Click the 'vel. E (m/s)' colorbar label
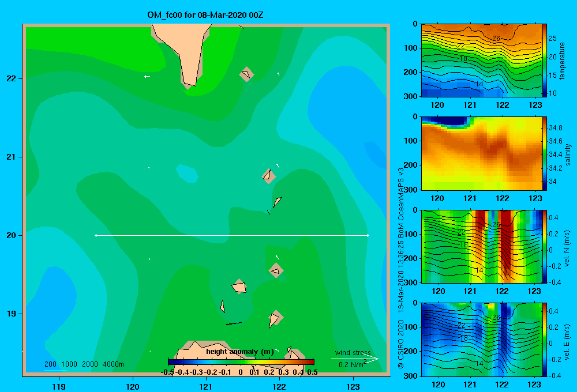This screenshot has height=392, width=577. click(567, 342)
